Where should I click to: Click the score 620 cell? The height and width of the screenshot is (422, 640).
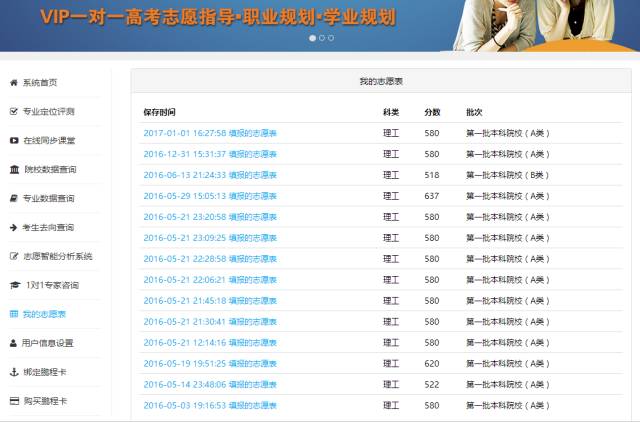point(432,364)
